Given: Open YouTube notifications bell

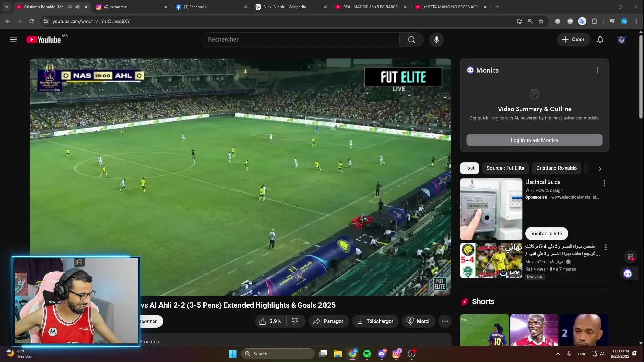Looking at the screenshot, I should [600, 39].
